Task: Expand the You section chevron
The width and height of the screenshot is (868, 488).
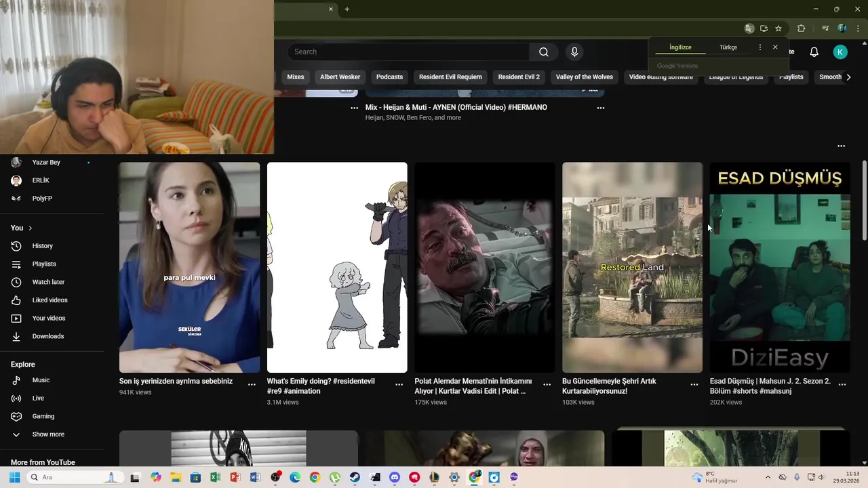Action: (x=31, y=228)
